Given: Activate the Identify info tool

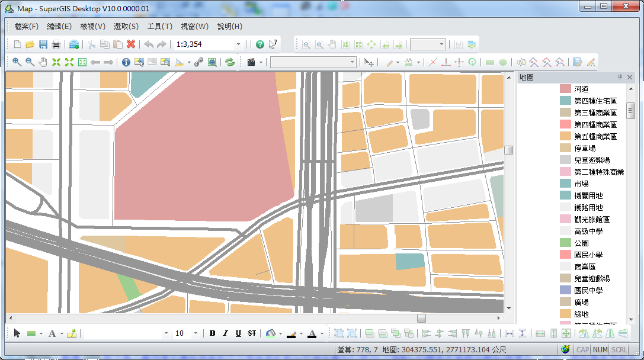Looking at the screenshot, I should (x=126, y=62).
